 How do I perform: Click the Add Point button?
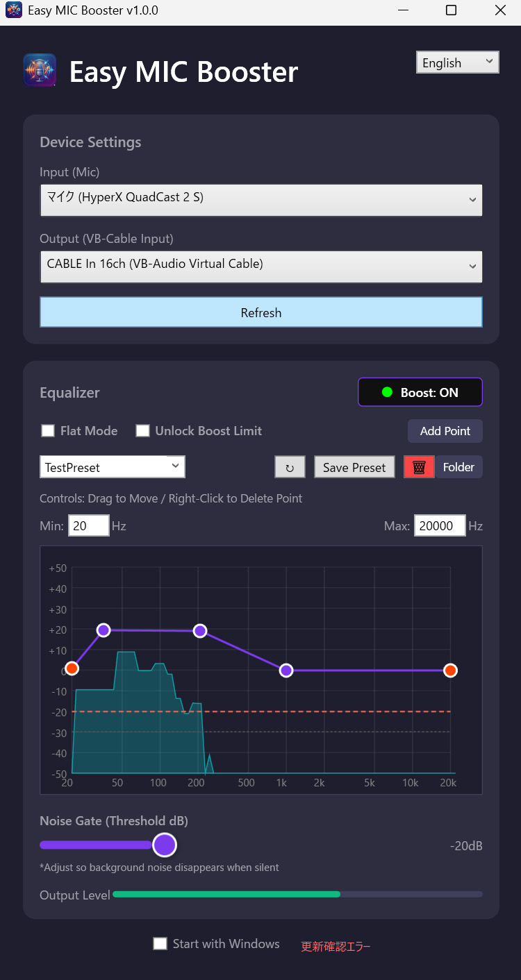pos(445,431)
